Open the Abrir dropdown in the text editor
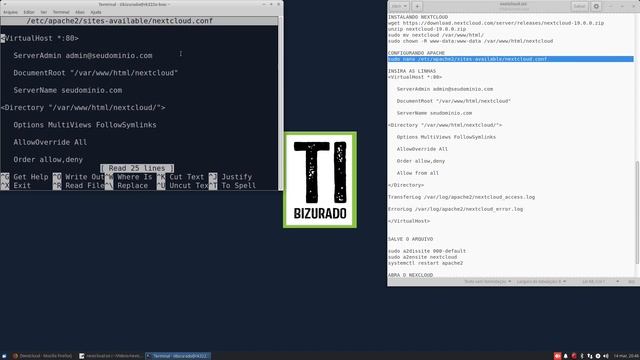 click(399, 6)
